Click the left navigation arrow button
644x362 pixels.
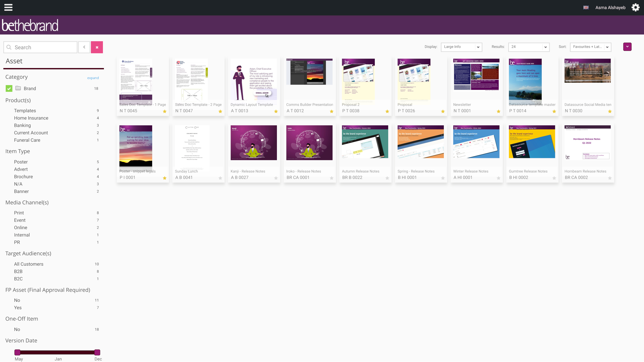[x=84, y=47]
